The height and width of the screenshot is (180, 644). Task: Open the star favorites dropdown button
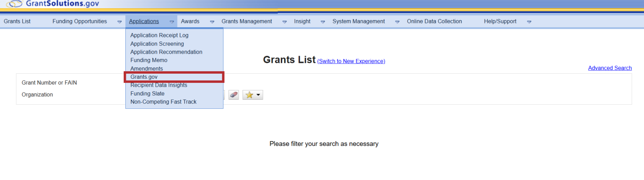252,95
